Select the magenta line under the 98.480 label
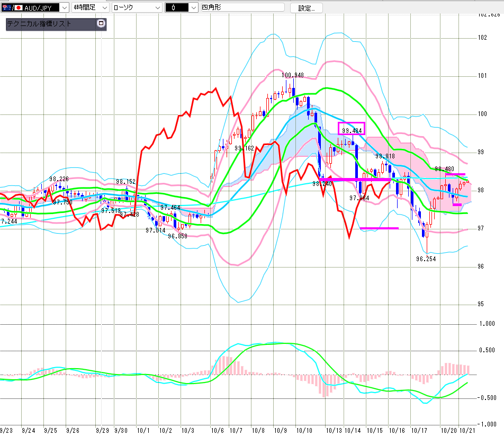Image resolution: width=504 pixels, height=436 pixels. pyautogui.click(x=455, y=174)
